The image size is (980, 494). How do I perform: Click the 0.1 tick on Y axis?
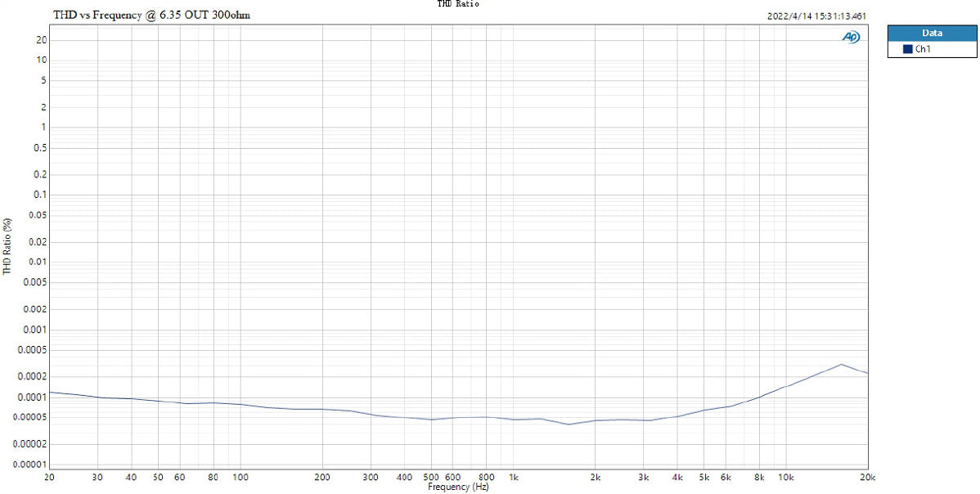coord(39,195)
